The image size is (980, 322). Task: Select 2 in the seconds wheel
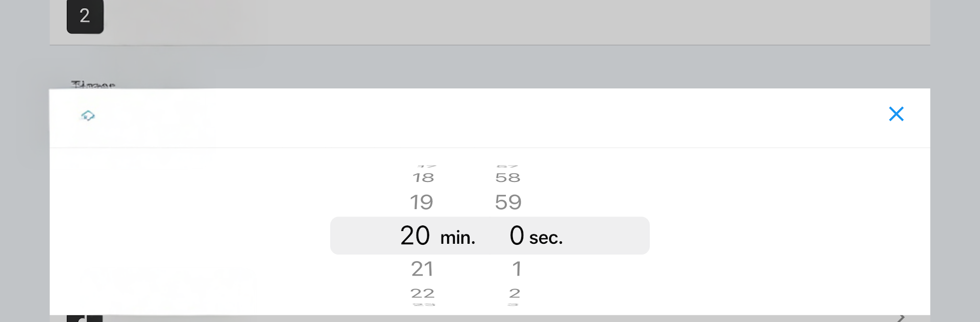(514, 293)
